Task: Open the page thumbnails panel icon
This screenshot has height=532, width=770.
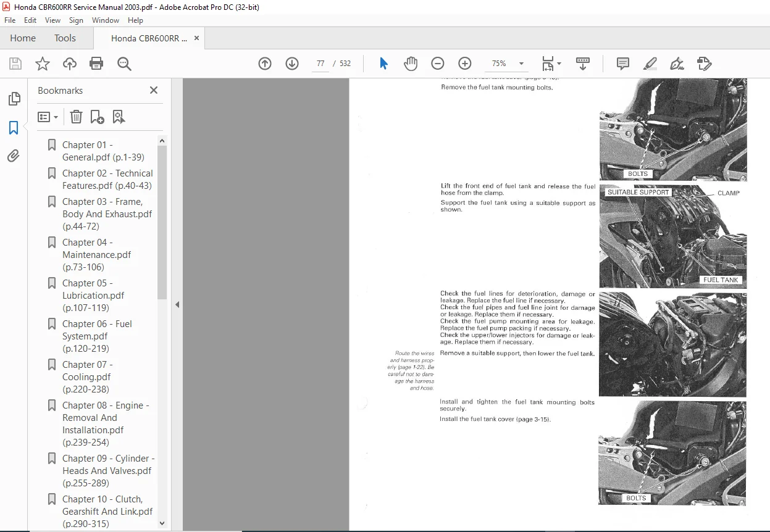Action: 14,99
